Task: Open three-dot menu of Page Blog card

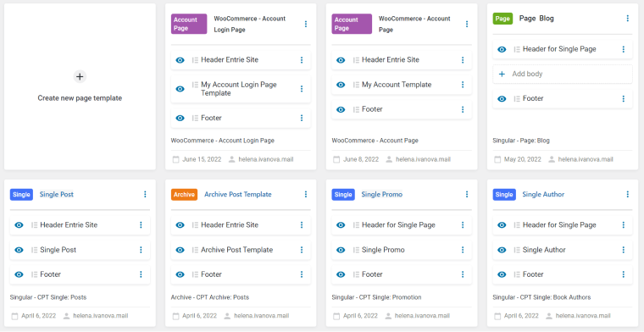Action: [628, 19]
